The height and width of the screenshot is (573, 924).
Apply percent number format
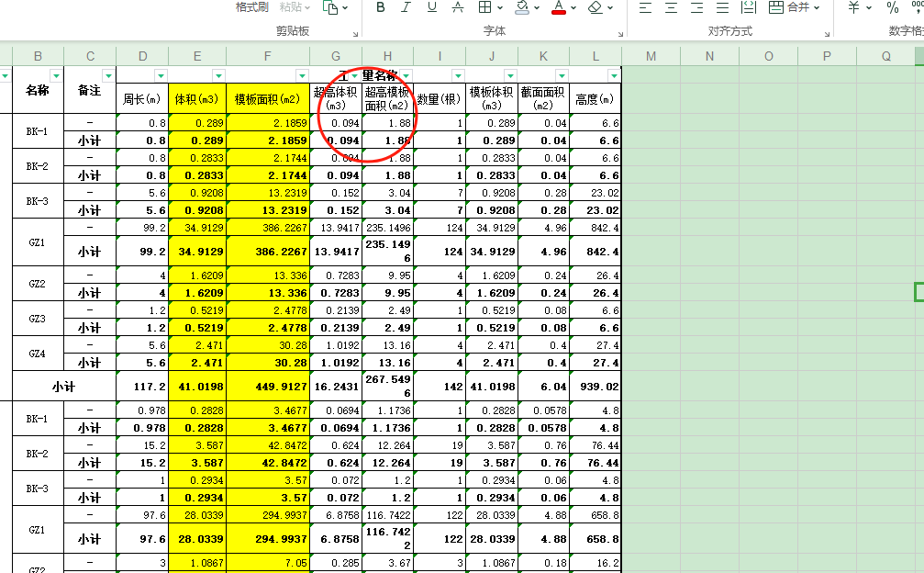click(x=893, y=7)
